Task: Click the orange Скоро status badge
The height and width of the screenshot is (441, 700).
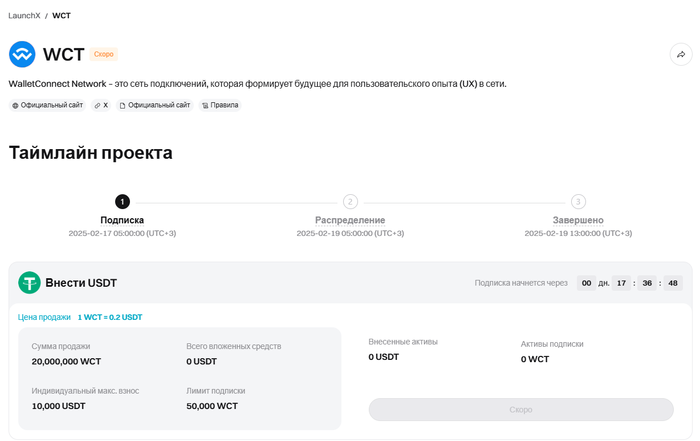Action: (x=103, y=54)
